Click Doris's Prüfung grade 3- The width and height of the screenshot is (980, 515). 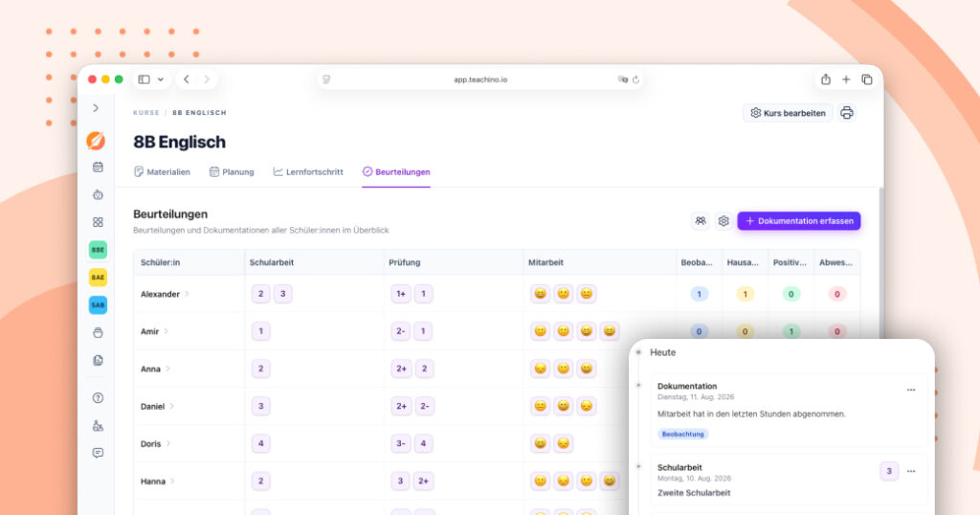[401, 444]
